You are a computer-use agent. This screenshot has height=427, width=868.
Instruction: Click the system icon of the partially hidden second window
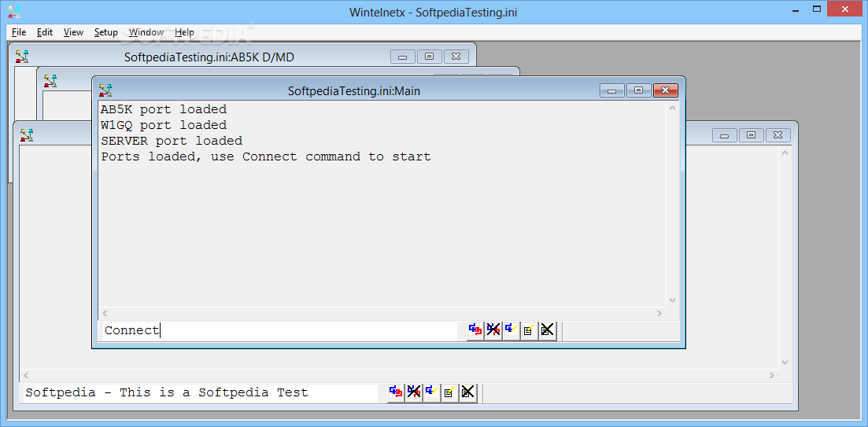(x=50, y=81)
